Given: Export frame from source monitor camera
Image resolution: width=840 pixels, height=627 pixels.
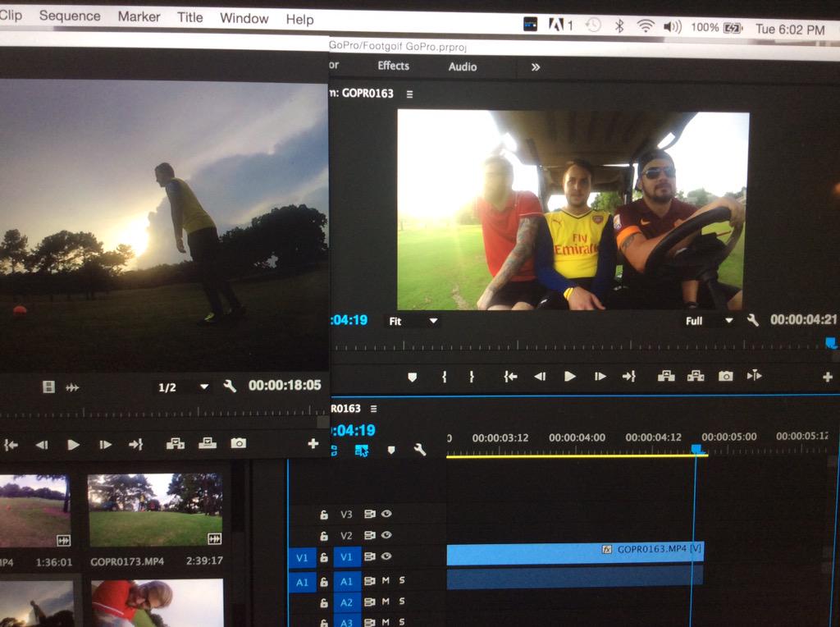Looking at the screenshot, I should 239,443.
